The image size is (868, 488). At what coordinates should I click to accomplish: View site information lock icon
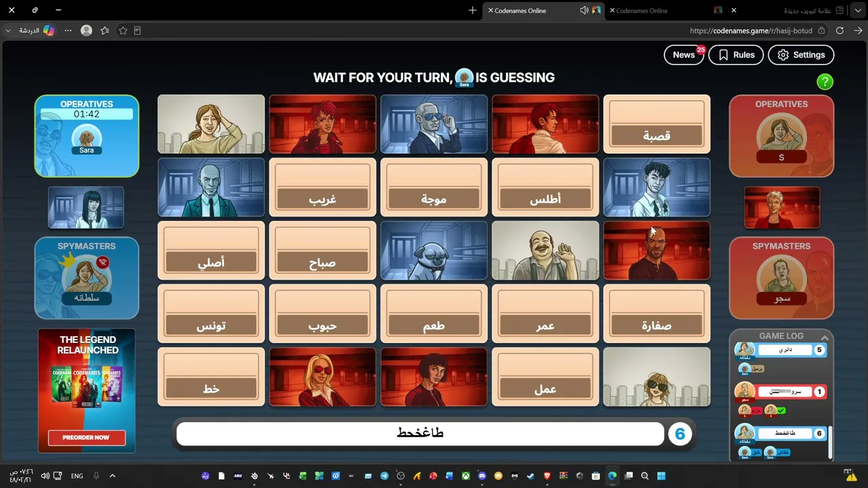point(821,30)
